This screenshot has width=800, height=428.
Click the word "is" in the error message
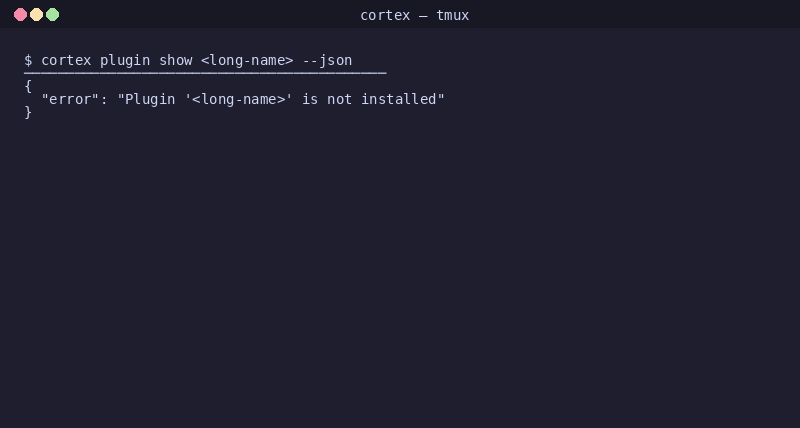point(310,99)
